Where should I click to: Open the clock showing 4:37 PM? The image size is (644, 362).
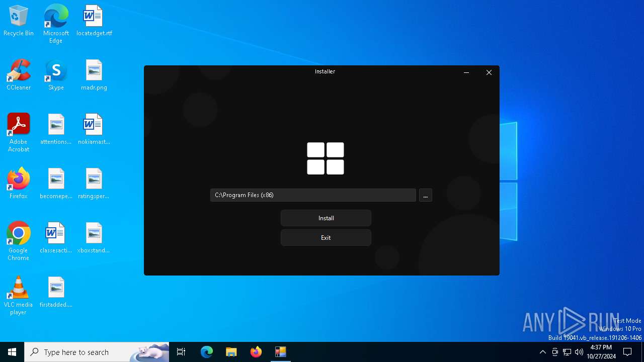[x=601, y=352]
